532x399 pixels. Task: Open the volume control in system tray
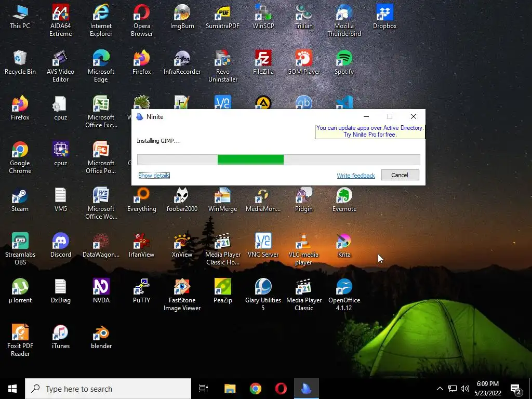(465, 389)
